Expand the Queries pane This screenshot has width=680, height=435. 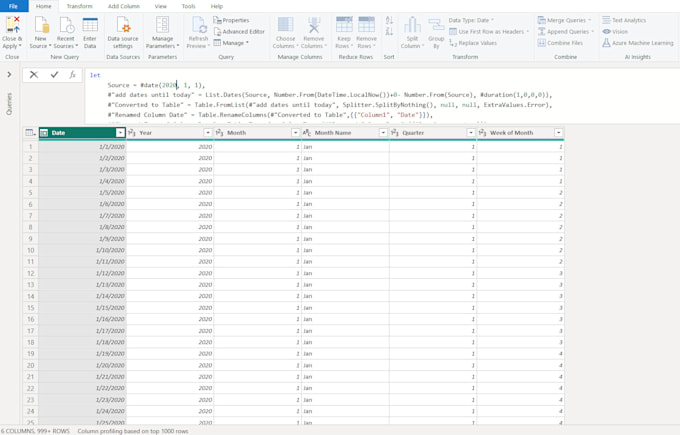tap(9, 75)
